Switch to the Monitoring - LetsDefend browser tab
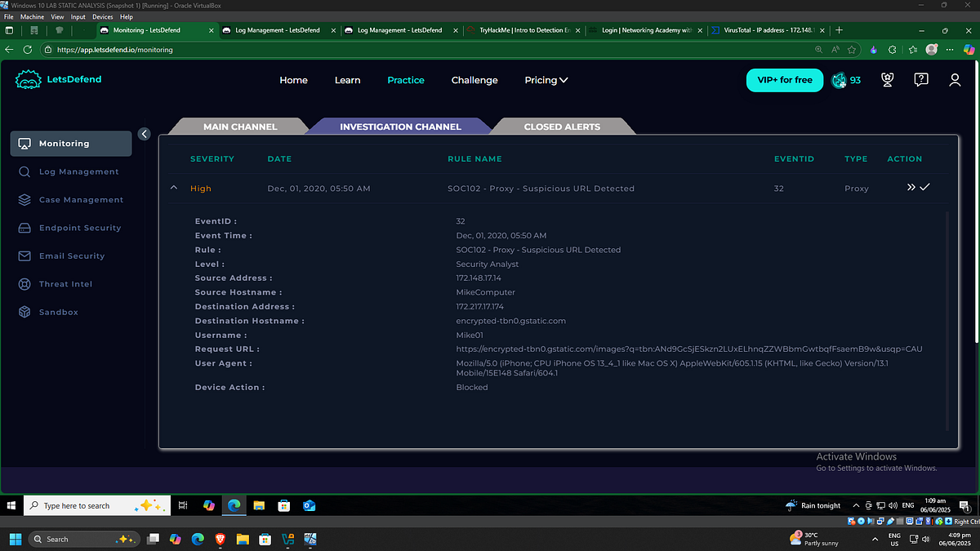Viewport: 980px width, 551px height. [x=155, y=30]
